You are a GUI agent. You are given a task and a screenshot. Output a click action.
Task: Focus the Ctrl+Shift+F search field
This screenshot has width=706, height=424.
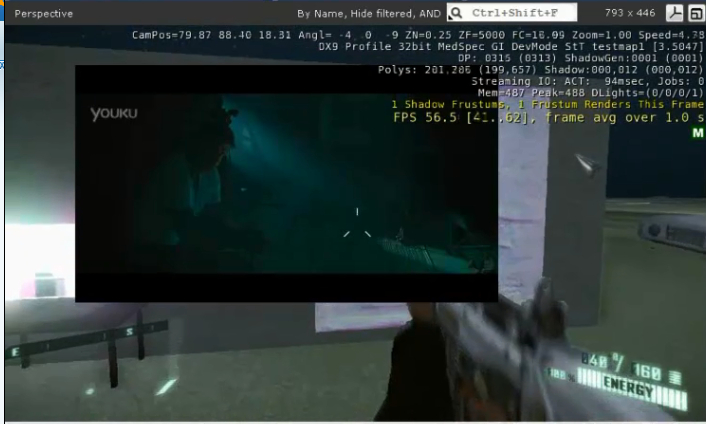click(512, 13)
